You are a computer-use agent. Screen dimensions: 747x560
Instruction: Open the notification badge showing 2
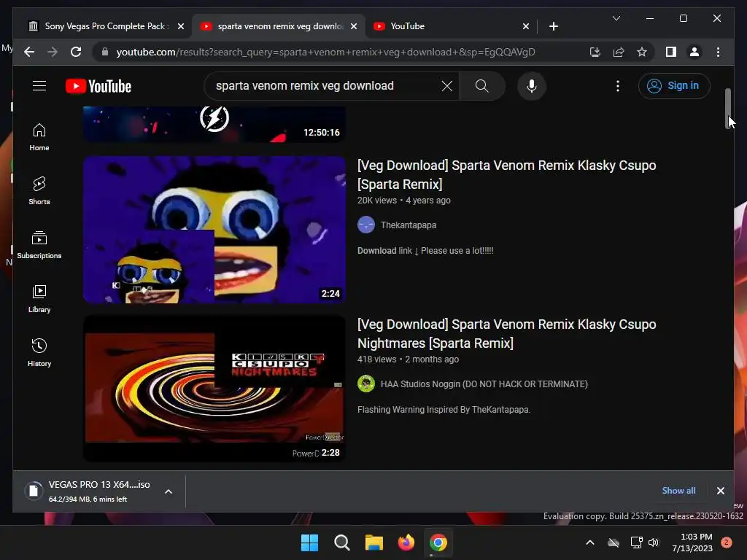click(x=726, y=542)
